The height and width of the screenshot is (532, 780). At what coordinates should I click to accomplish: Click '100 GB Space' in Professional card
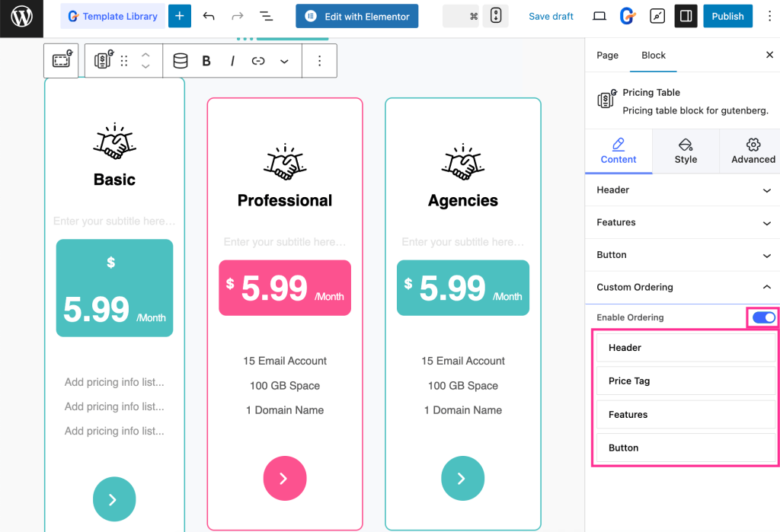click(285, 386)
